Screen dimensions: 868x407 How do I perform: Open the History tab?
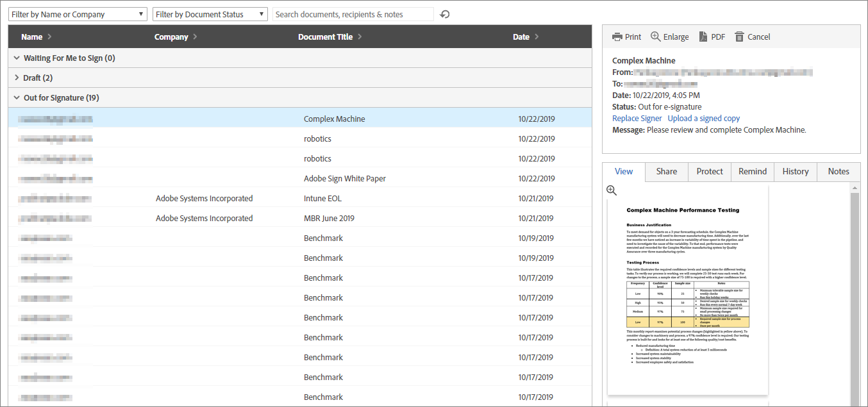(x=795, y=171)
